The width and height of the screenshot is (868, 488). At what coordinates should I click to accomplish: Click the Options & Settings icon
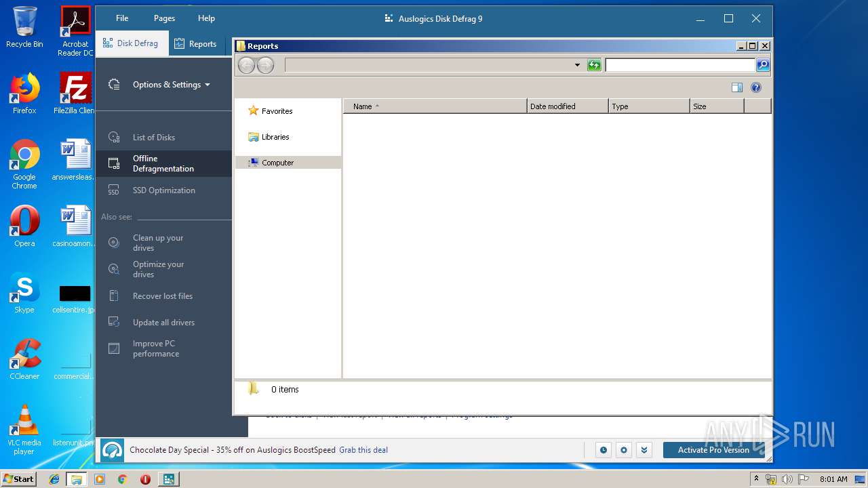[x=114, y=85]
